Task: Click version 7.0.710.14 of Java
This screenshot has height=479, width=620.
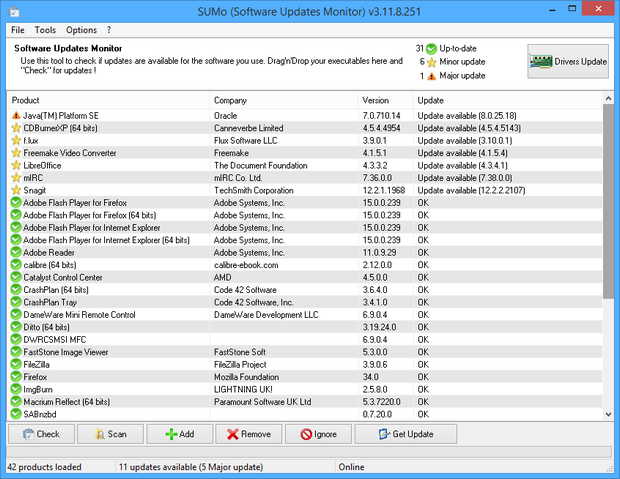Action: click(x=382, y=115)
